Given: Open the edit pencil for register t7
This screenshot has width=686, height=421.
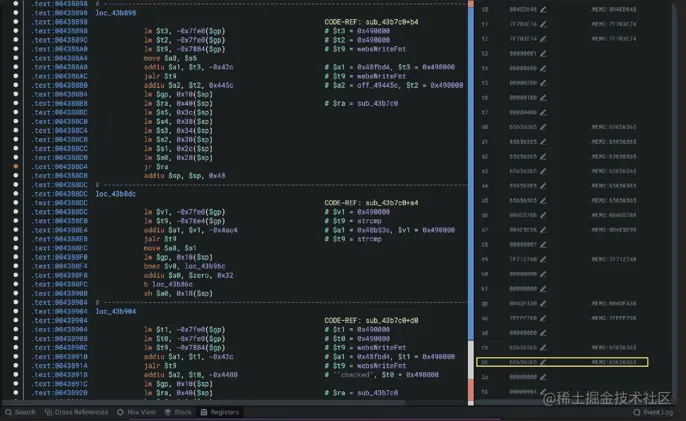Looking at the screenshot, I should click(543, 112).
